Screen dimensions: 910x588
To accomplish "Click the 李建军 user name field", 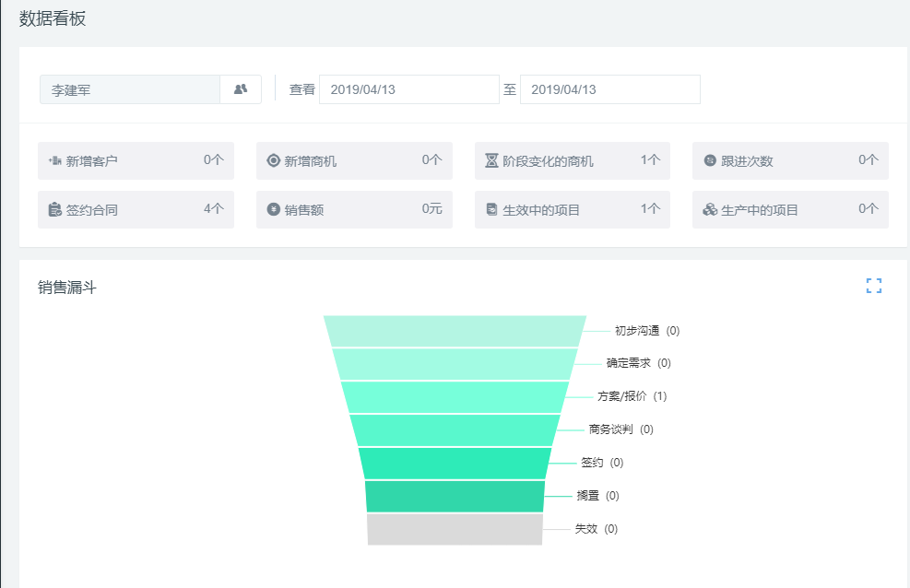I will pyautogui.click(x=129, y=89).
